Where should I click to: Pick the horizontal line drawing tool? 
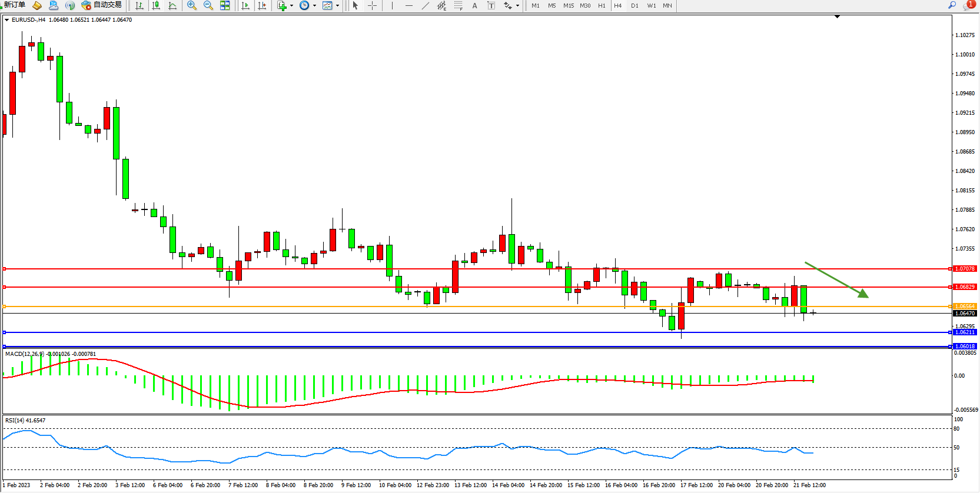tap(409, 5)
